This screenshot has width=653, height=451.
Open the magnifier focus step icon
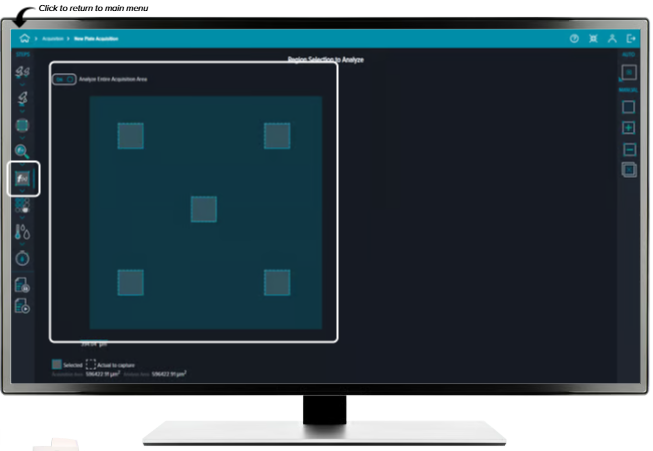coord(22,151)
